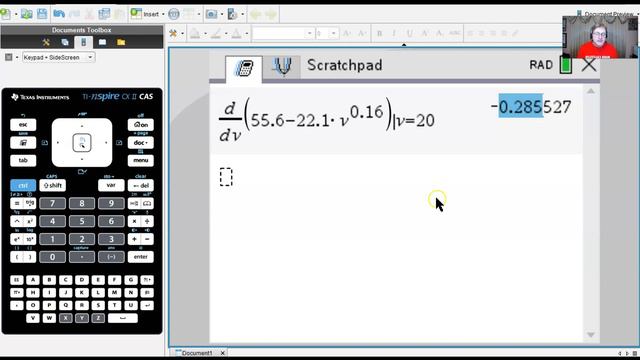640x360 pixels.
Task: Select the keypad (TI-SmartView) toolbox tab
Action: click(84, 42)
